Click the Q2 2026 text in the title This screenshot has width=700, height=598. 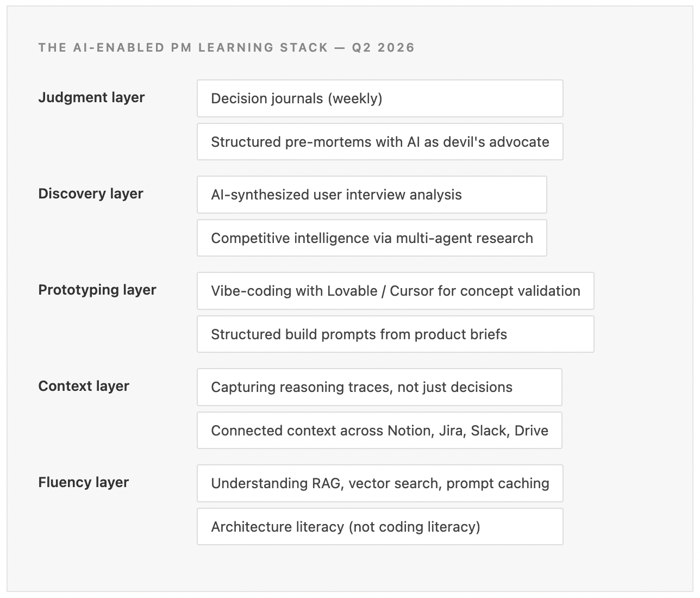click(383, 47)
